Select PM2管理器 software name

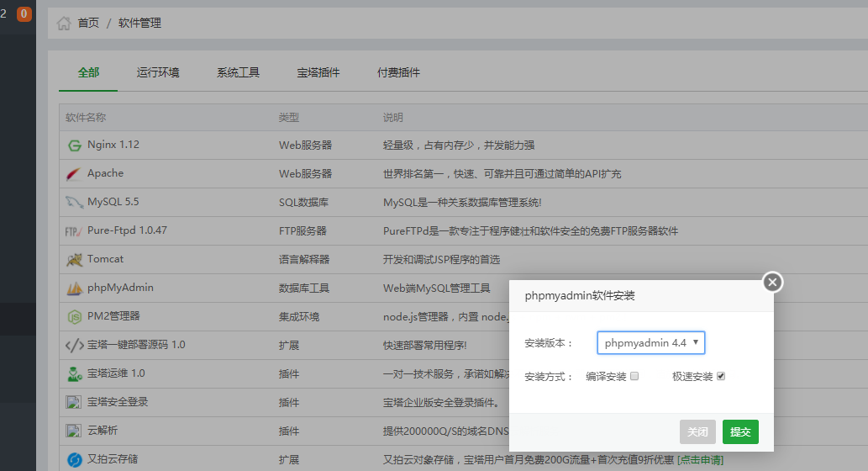(x=113, y=316)
